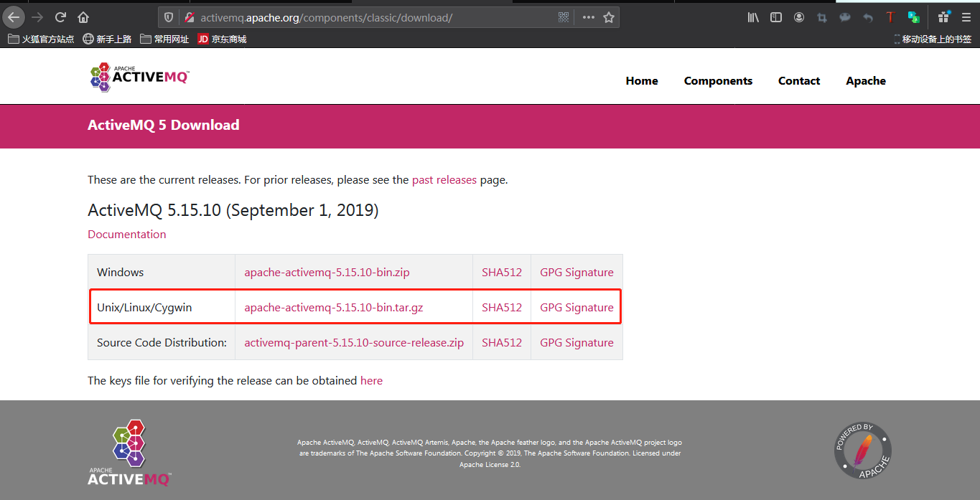
Task: Open the Components navigation item
Action: [x=718, y=81]
